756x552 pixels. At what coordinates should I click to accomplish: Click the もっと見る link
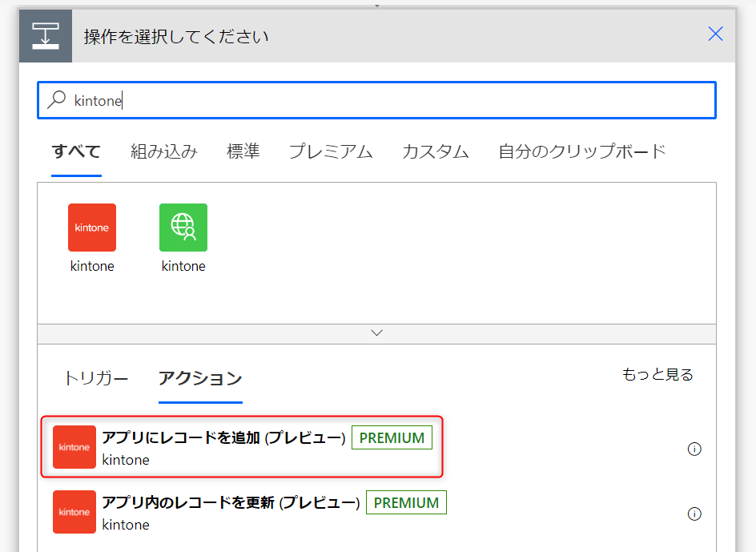click(x=657, y=374)
